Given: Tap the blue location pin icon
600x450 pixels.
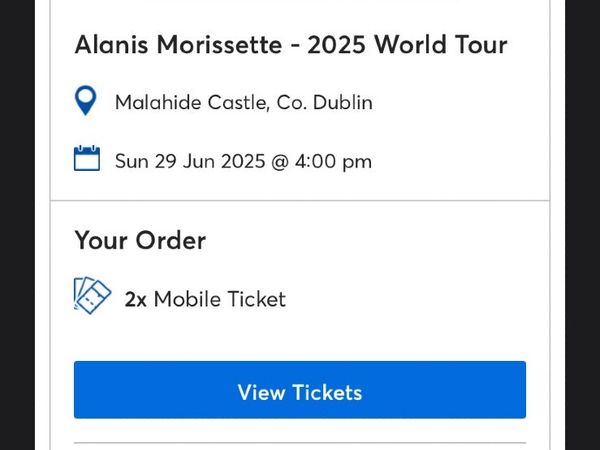Looking at the screenshot, I should coord(85,100).
